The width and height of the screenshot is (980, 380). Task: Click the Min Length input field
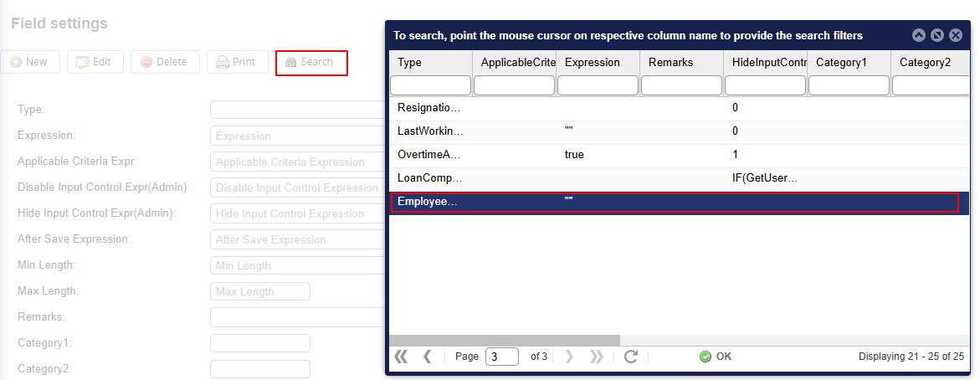pyautogui.click(x=260, y=265)
